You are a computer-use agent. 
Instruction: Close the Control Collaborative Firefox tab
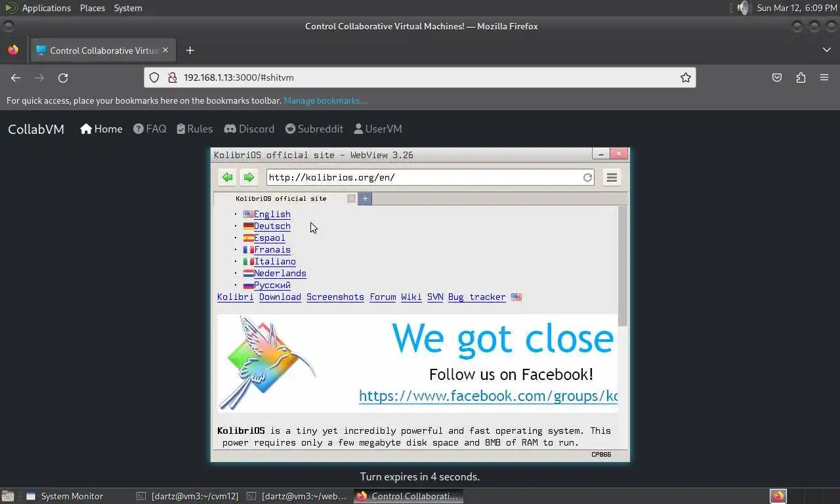(165, 50)
